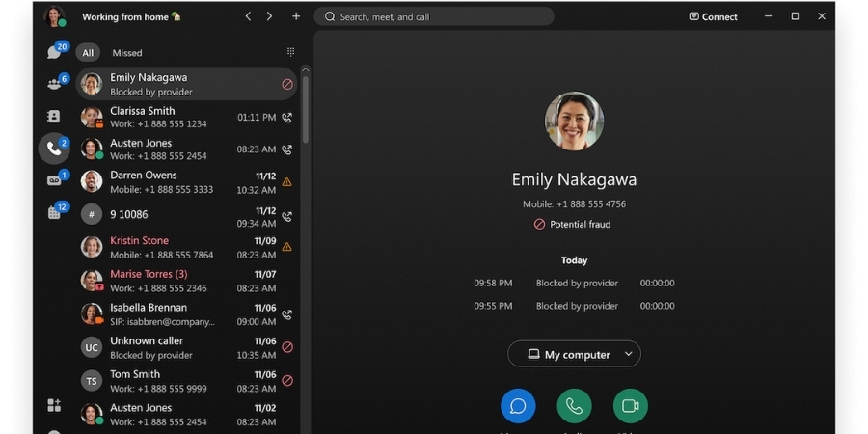
Task: Switch to the Missed calls tab
Action: click(126, 53)
